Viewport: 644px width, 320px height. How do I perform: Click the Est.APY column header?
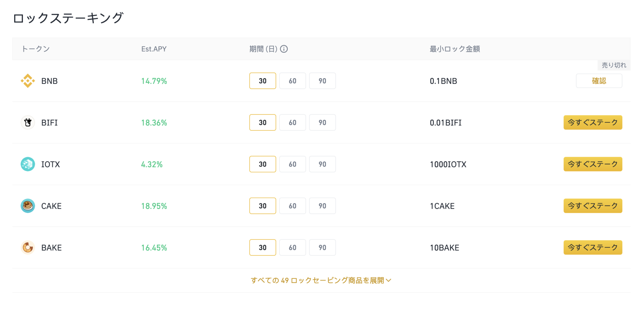click(154, 49)
